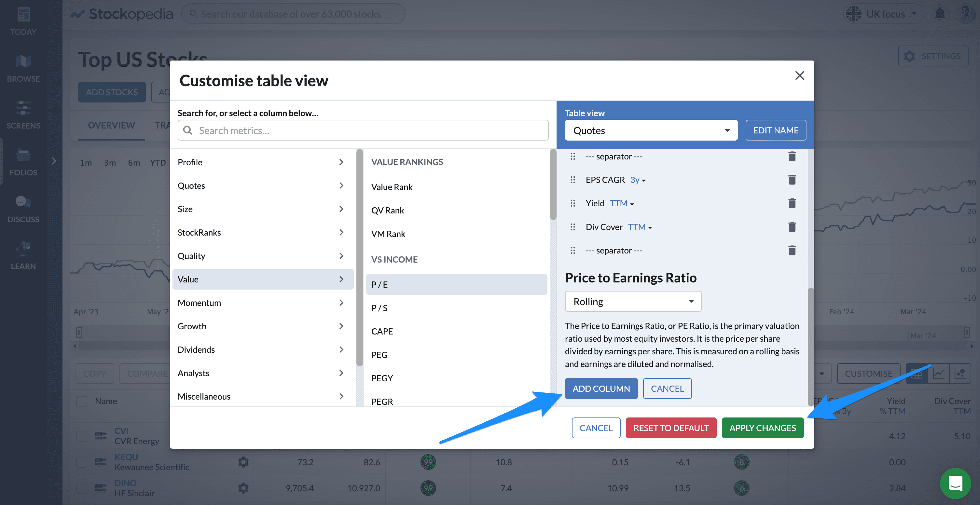
Task: Open the Rolling period dropdown
Action: click(633, 302)
